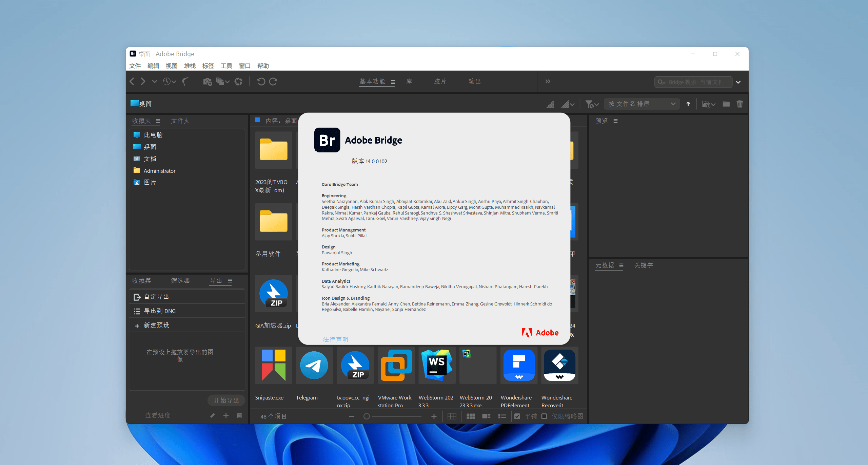This screenshot has width=868, height=465.
Task: Open the 基本功能 workspace menu icon
Action: point(393,82)
